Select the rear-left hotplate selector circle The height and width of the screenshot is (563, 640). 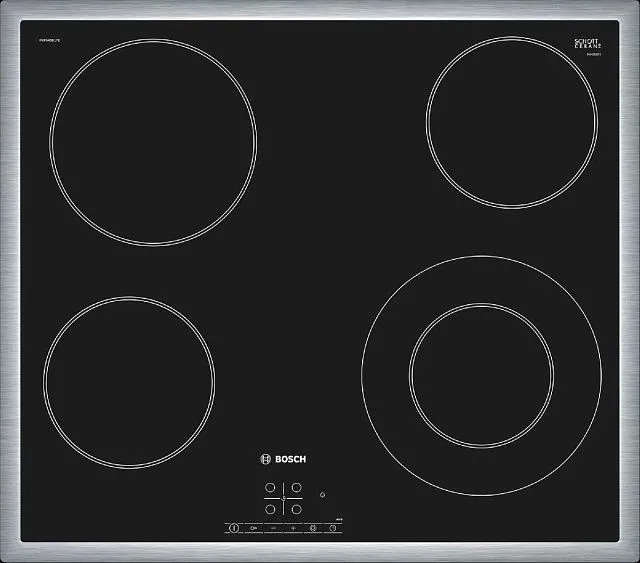tap(270, 487)
